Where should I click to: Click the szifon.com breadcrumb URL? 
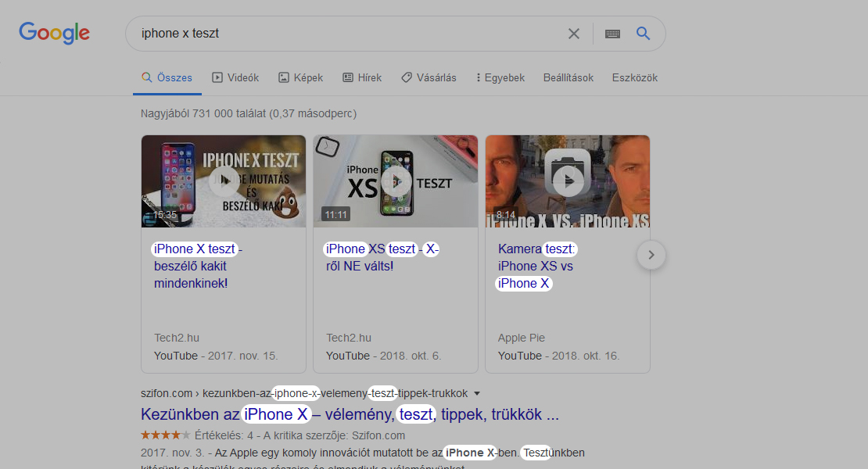[304, 393]
